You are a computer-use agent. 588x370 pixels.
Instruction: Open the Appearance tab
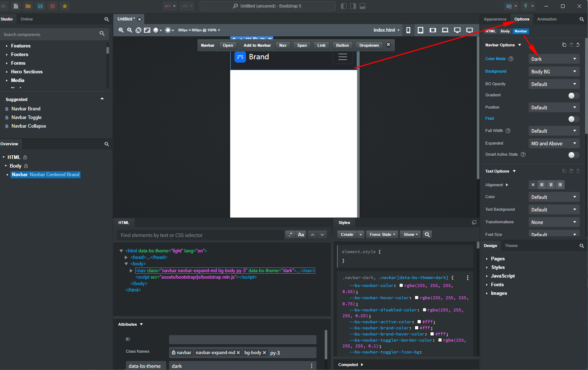pos(495,19)
